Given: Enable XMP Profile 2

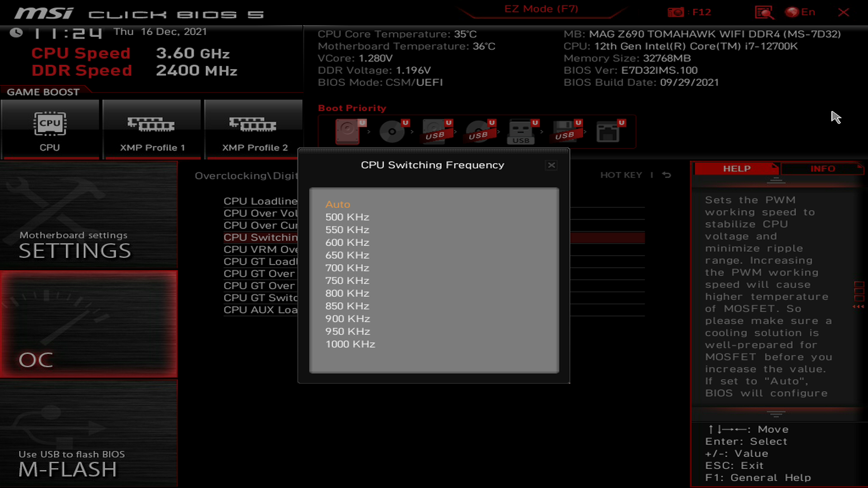Looking at the screenshot, I should 254,130.
